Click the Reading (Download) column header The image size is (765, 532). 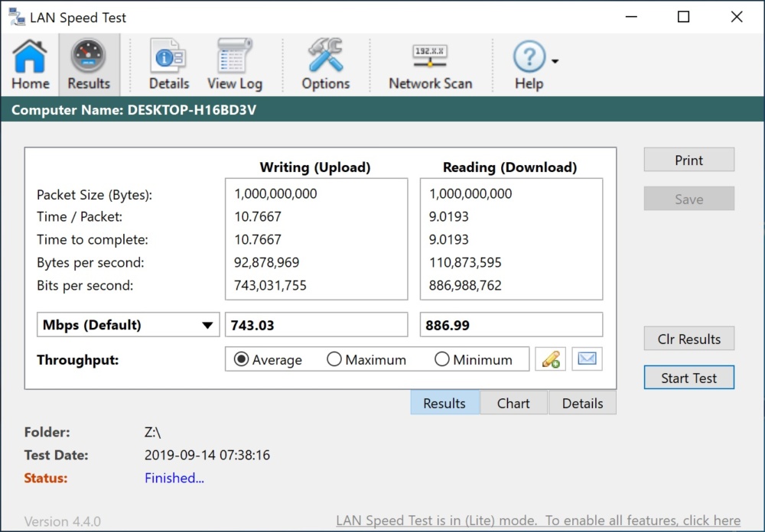pyautogui.click(x=509, y=167)
